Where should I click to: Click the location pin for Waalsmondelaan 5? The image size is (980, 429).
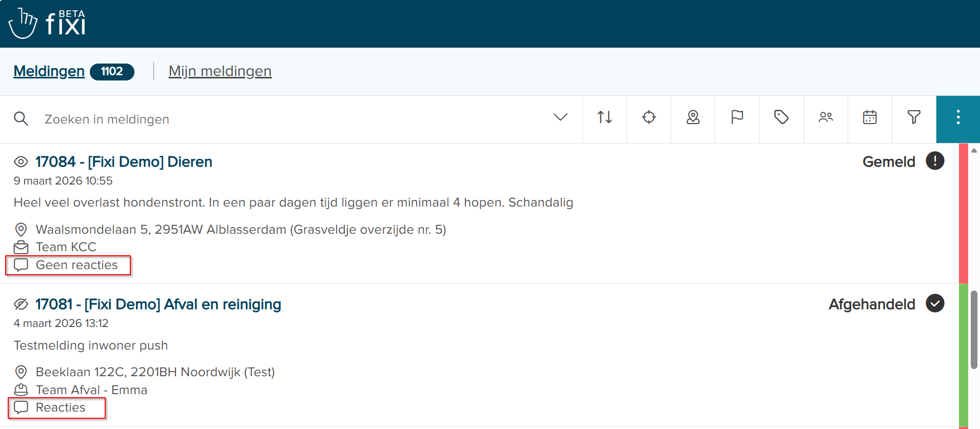(21, 229)
